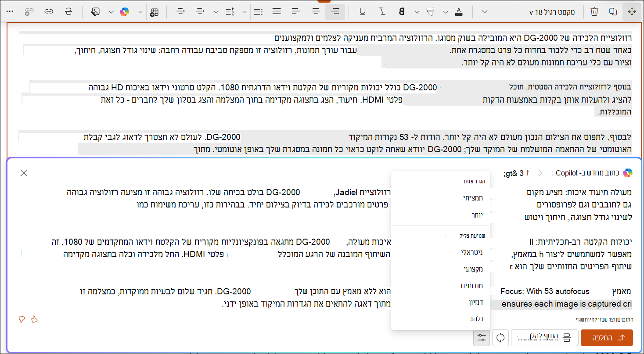
Task: Toggle right text alignment
Action: pyautogui.click(x=336, y=12)
